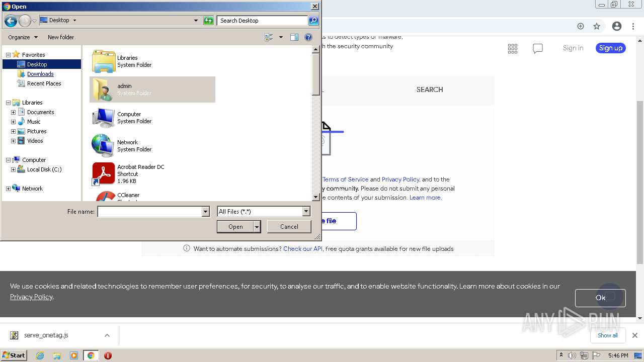
Task: Select Desktop in Favorites
Action: [x=42, y=64]
